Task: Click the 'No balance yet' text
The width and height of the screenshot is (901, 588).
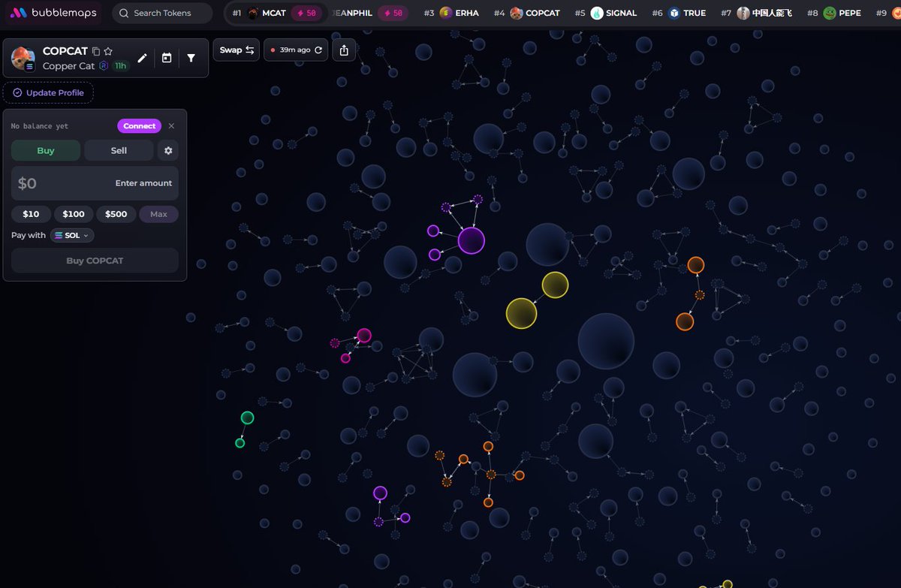Action: pos(40,126)
